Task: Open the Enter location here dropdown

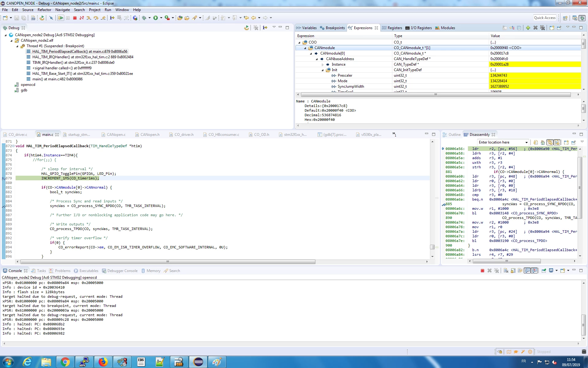Action: 526,142
